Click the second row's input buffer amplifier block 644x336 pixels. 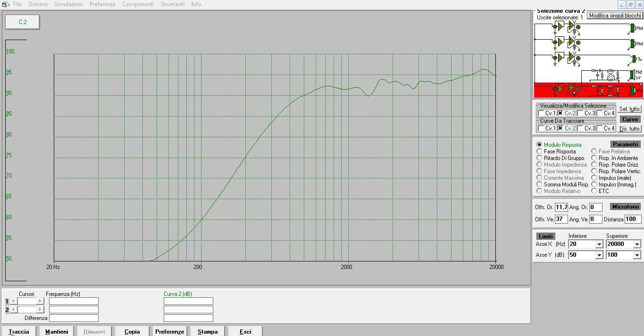point(558,43)
